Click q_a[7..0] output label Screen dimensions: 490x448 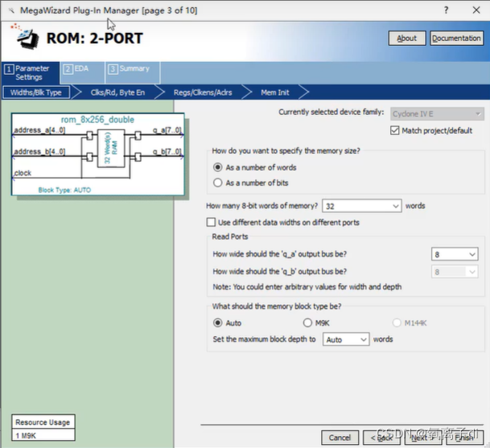click(167, 130)
